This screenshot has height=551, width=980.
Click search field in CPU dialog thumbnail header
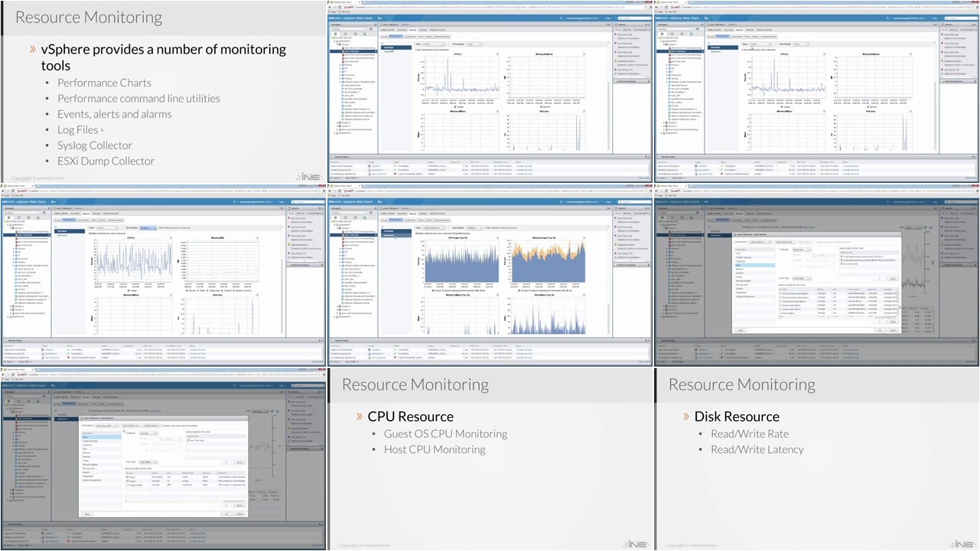pyautogui.click(x=308, y=386)
